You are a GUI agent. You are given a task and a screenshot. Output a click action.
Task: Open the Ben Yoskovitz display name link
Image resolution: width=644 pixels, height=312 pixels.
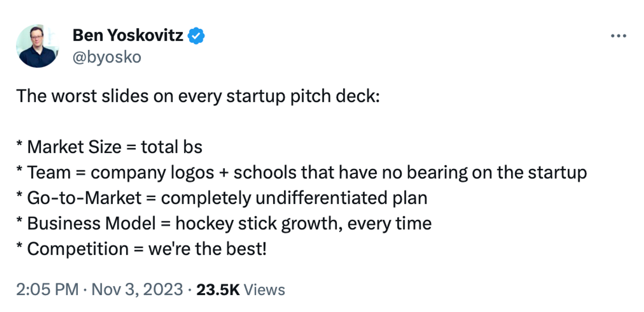pos(128,35)
